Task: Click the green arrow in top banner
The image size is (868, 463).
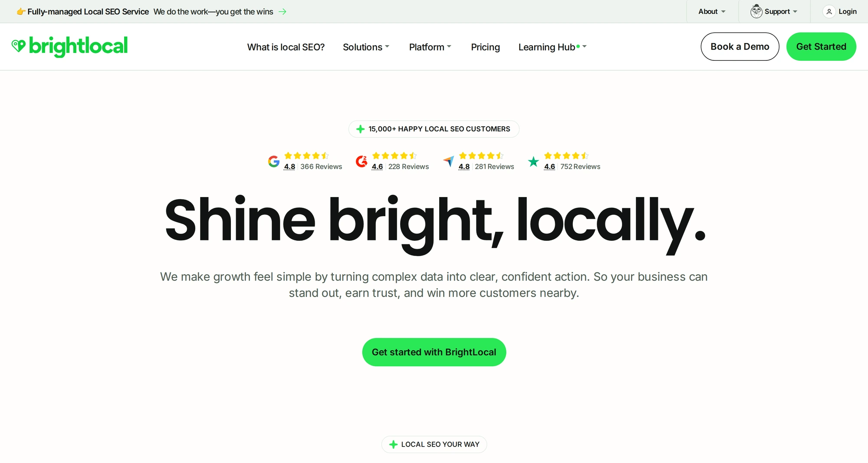Action: 283,12
